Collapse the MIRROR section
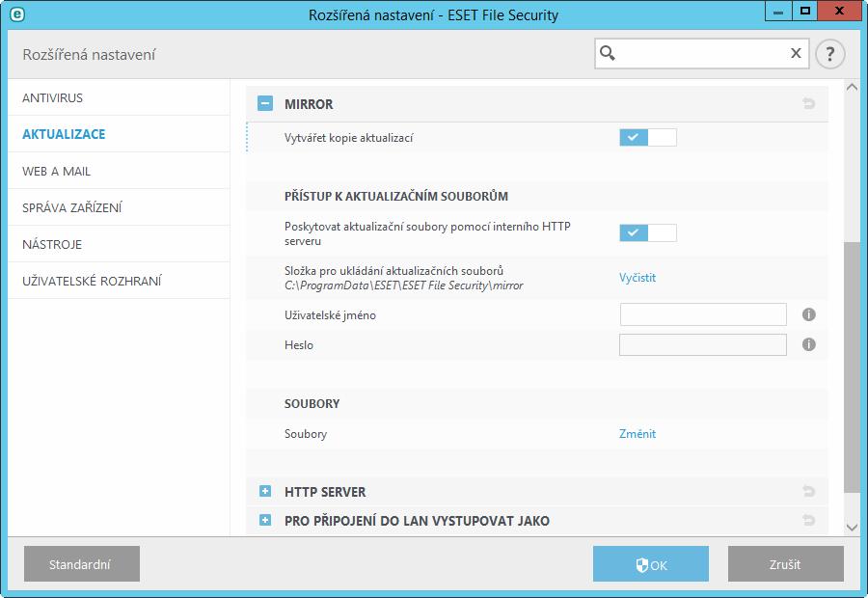The image size is (868, 598). pyautogui.click(x=265, y=103)
